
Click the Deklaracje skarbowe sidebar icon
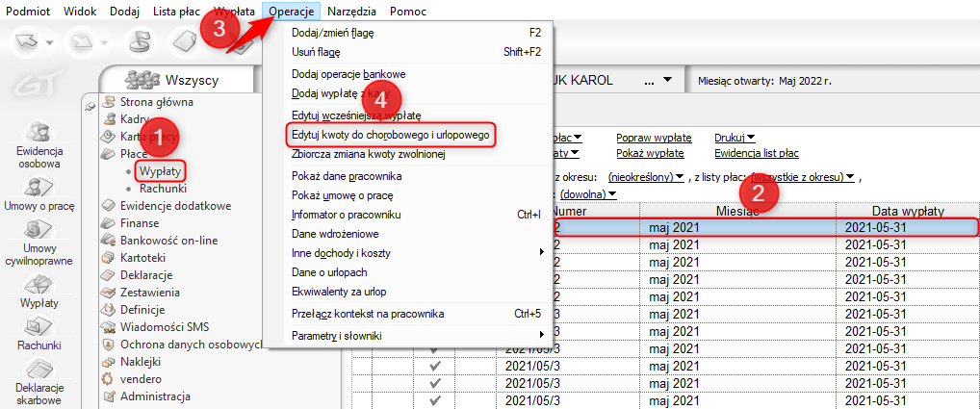39,371
